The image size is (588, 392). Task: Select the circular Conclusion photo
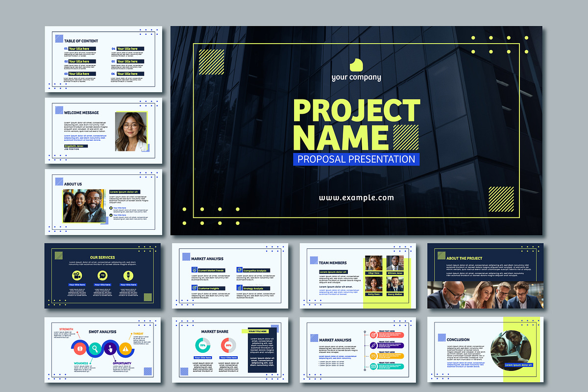click(511, 350)
